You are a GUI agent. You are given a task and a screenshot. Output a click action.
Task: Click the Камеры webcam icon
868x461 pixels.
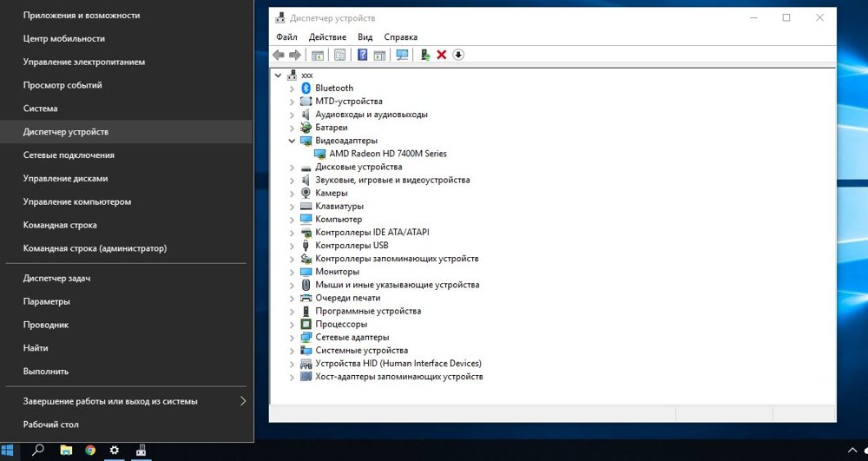[x=306, y=193]
